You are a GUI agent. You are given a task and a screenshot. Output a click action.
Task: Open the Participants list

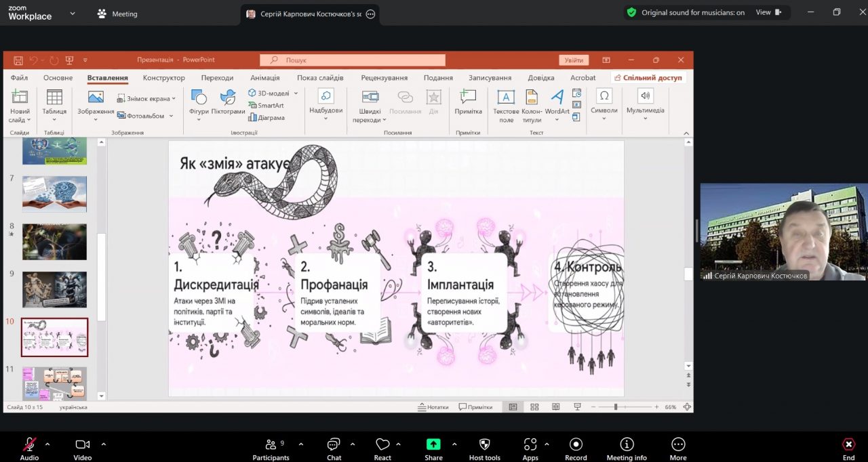pyautogui.click(x=271, y=445)
